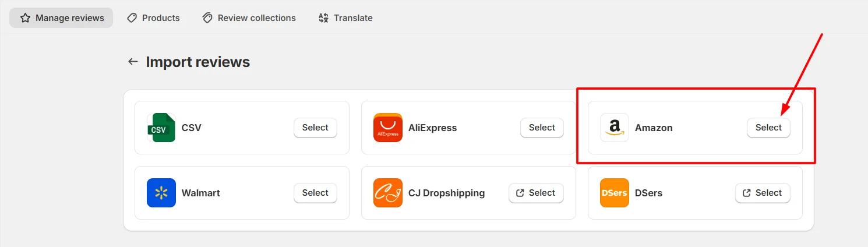Switch to the Manage reviews tab

(62, 18)
